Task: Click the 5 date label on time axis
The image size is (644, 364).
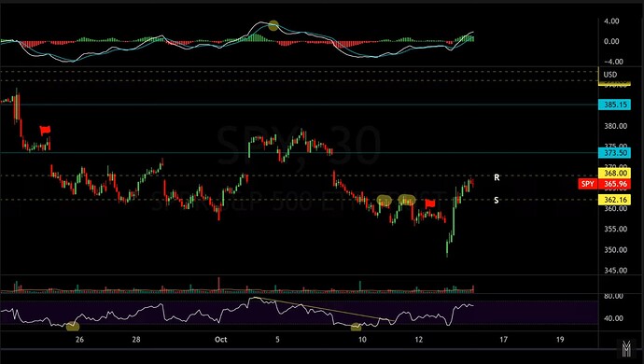Action: [277, 340]
